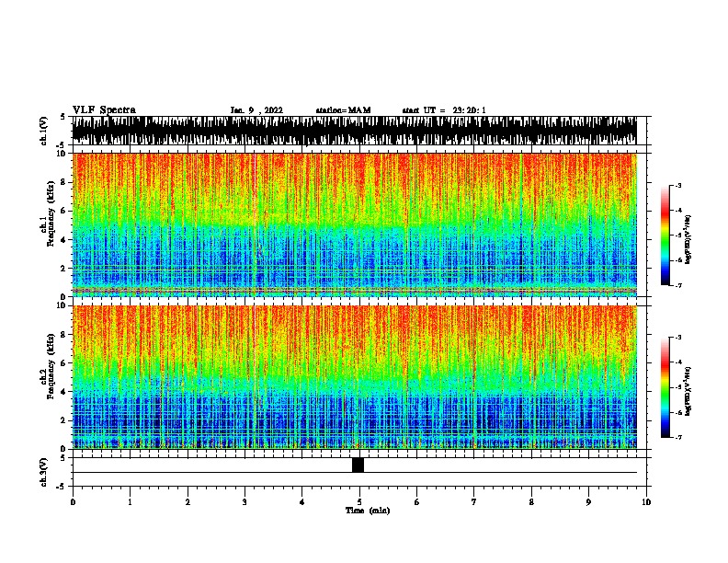Click the "-7" label on ch.1 color scale

(x=677, y=285)
